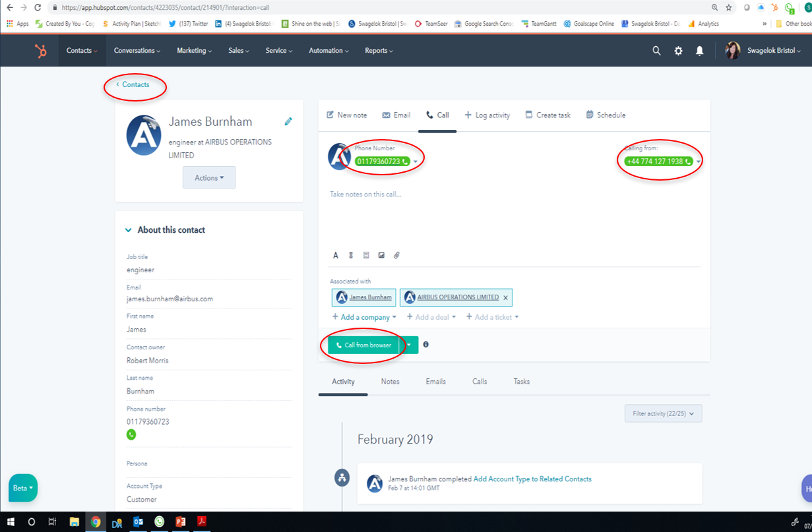Click AIRBUS OPERATIONS LIMITED association link
The image size is (812, 532).
point(458,297)
